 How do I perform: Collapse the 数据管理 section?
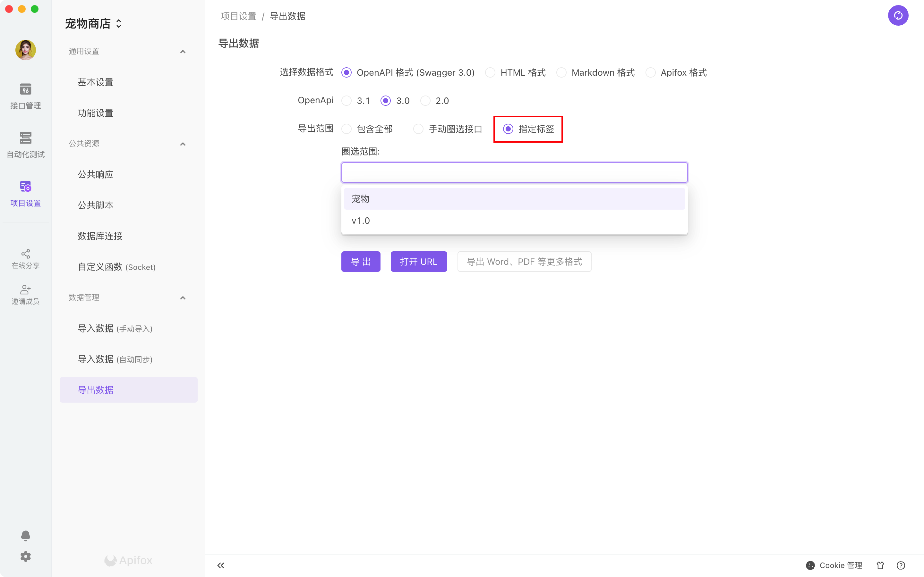[183, 298]
